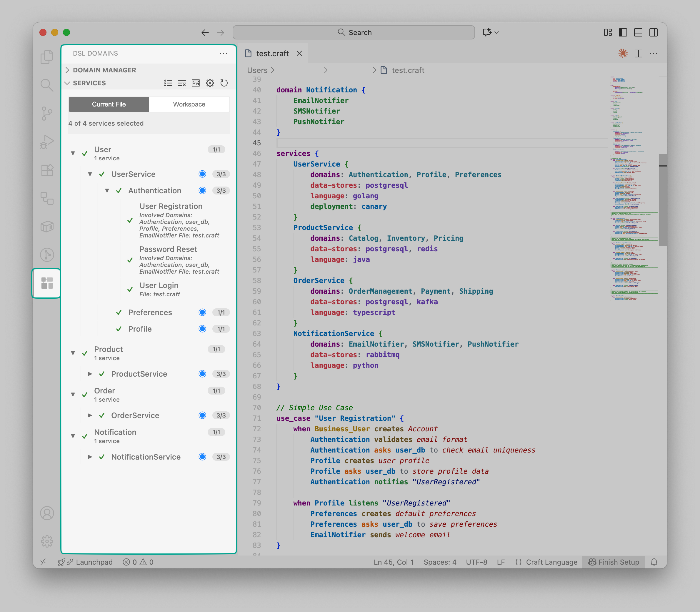
Task: Select the test.craft editor tab
Action: (x=272, y=54)
